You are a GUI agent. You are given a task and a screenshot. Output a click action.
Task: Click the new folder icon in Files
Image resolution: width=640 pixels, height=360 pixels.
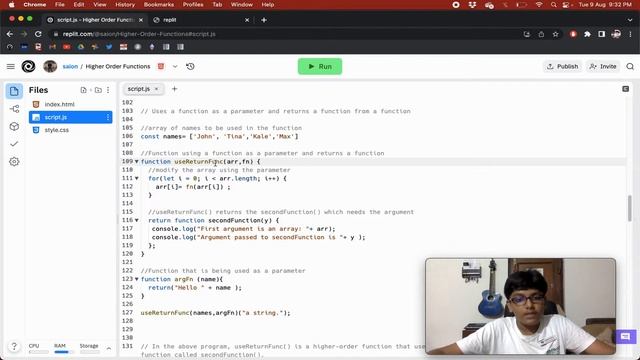[98, 90]
